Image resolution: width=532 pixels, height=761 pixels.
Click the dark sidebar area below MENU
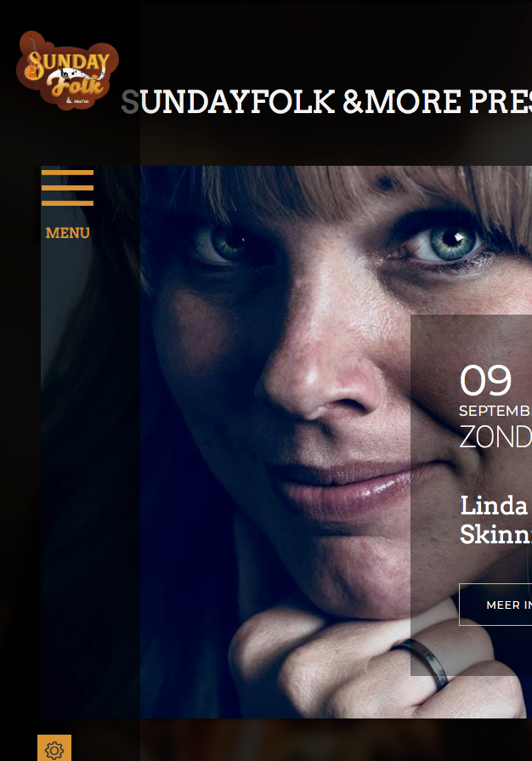coord(90,480)
